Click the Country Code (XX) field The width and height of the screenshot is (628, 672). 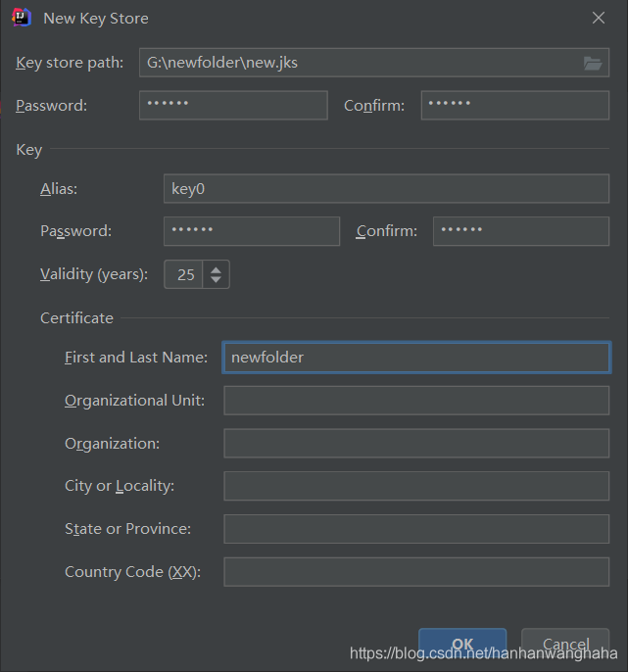coord(416,571)
